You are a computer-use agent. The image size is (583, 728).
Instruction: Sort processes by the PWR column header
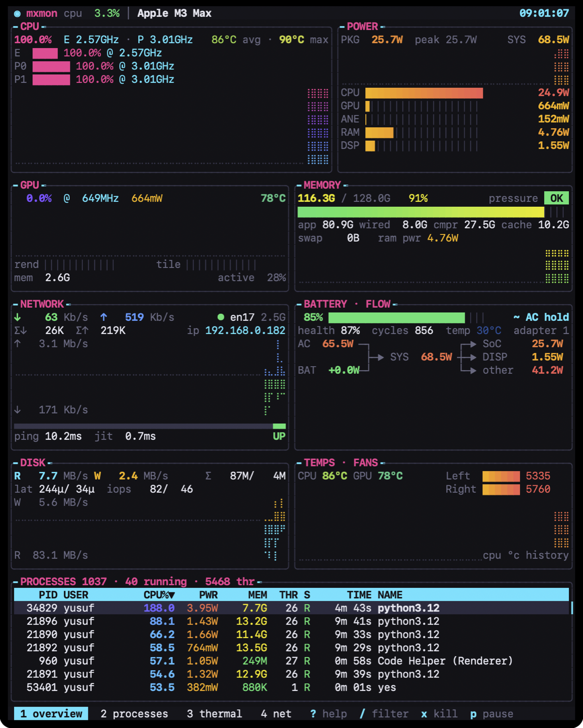click(209, 595)
